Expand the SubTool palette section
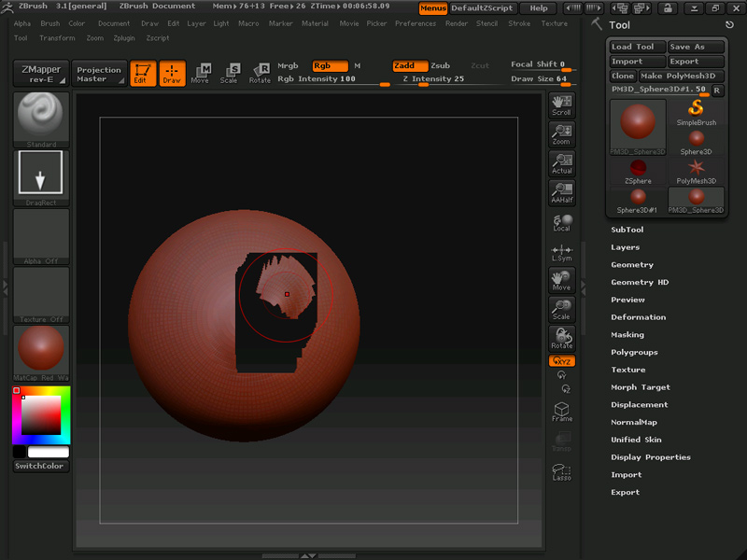This screenshot has width=747, height=560. tap(627, 230)
